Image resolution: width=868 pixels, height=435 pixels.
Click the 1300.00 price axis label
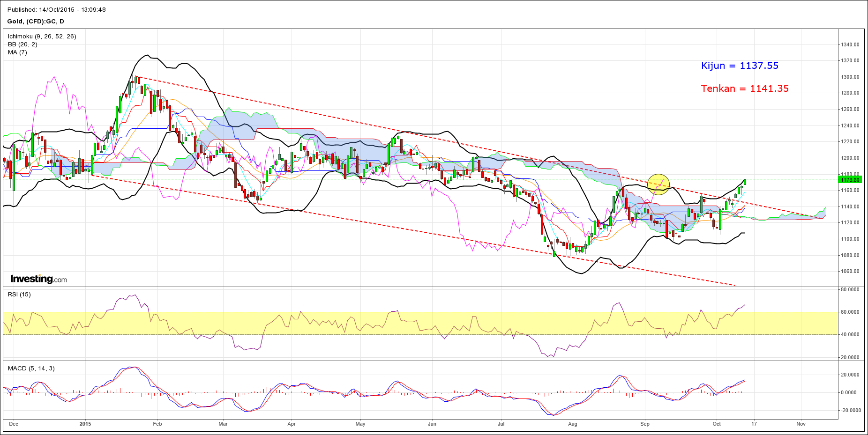tap(850, 77)
